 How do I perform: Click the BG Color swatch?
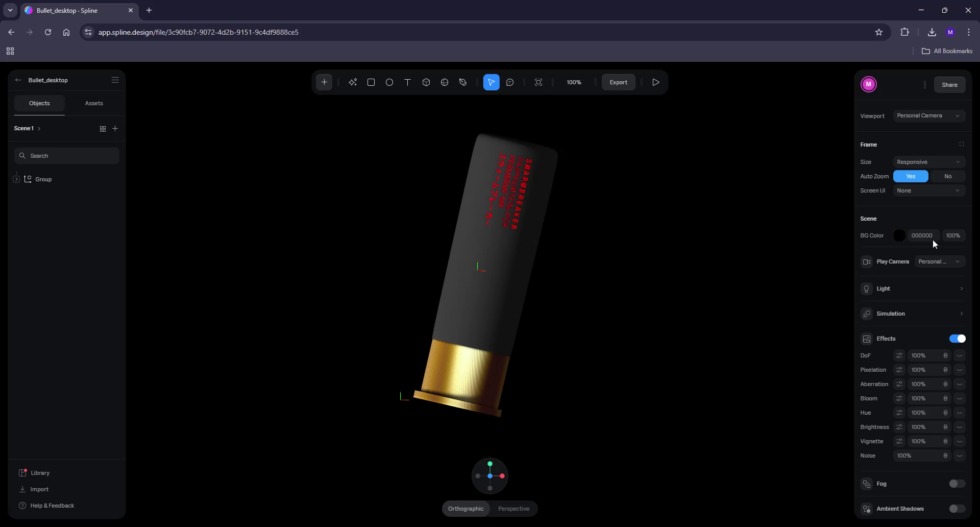pyautogui.click(x=899, y=235)
